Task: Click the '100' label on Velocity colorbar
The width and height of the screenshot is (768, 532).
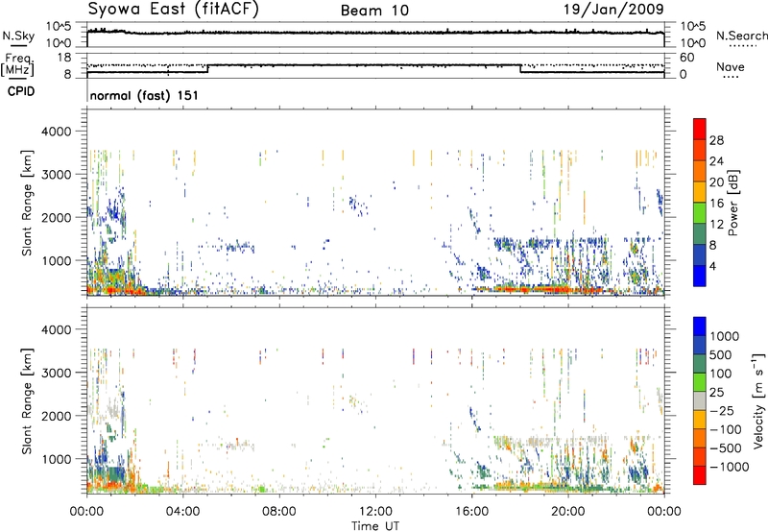Action: point(721,374)
